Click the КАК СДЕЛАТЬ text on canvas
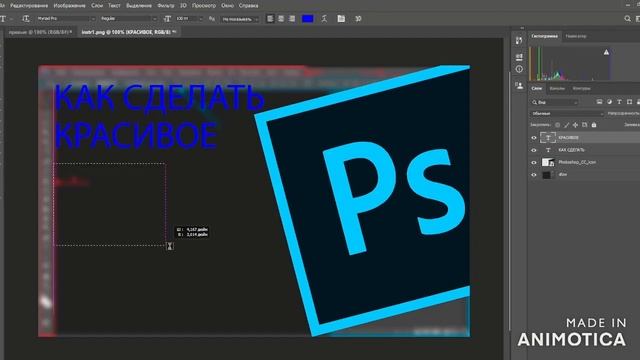 [x=159, y=97]
